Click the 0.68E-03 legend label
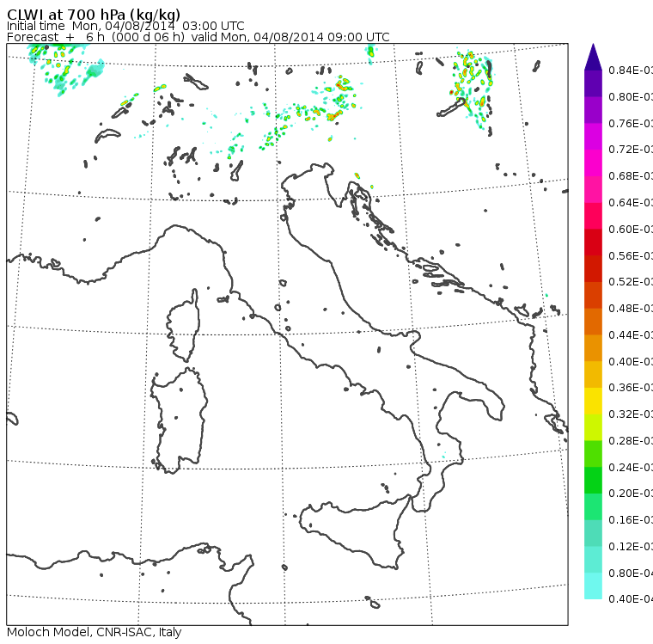This screenshot has height=644, width=653. point(631,176)
